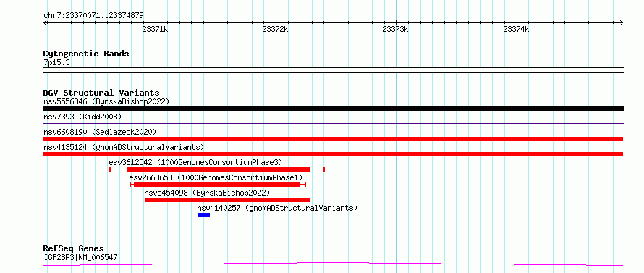Select the small blue nsv4140257 variant bar
644x273 pixels.
point(204,215)
